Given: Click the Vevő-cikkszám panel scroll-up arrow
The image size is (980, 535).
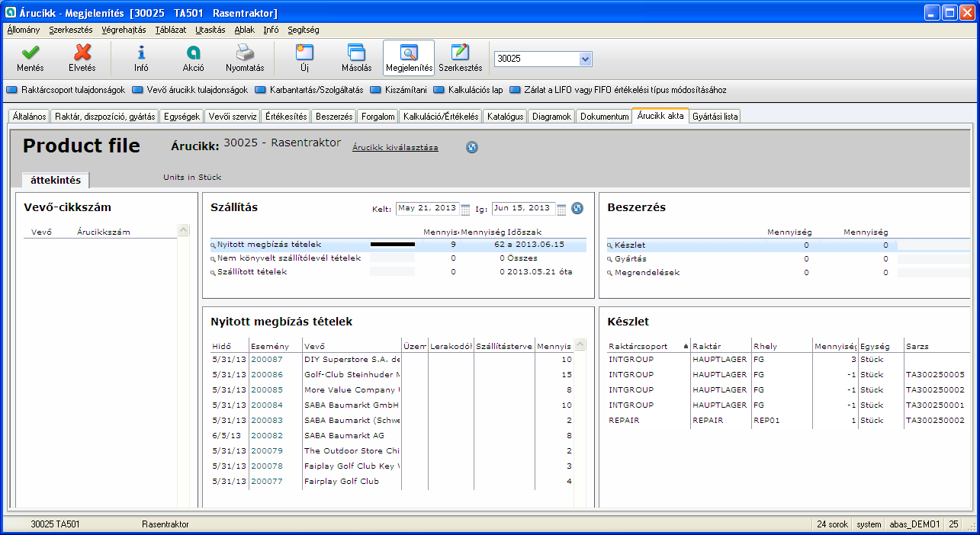Looking at the screenshot, I should click(x=183, y=230).
